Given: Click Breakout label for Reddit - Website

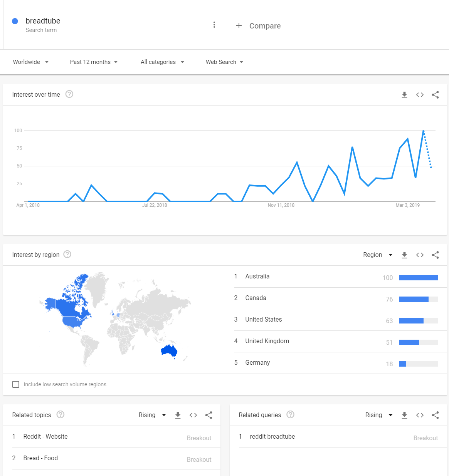Looking at the screenshot, I should pyautogui.click(x=199, y=438).
